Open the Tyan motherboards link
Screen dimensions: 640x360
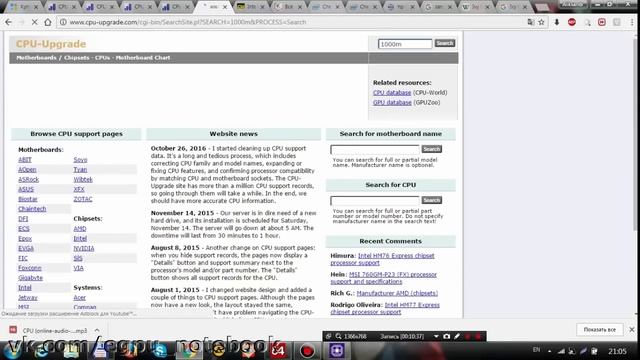pos(80,169)
